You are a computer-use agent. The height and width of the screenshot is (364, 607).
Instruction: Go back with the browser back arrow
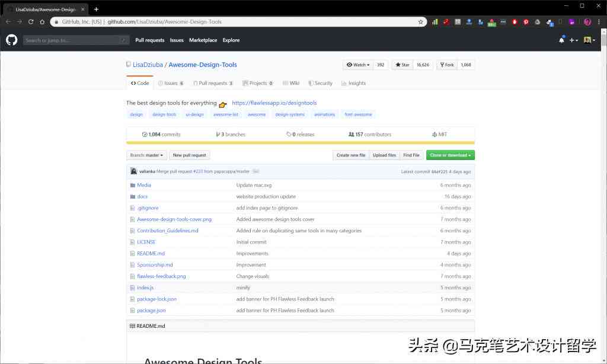coord(8,22)
